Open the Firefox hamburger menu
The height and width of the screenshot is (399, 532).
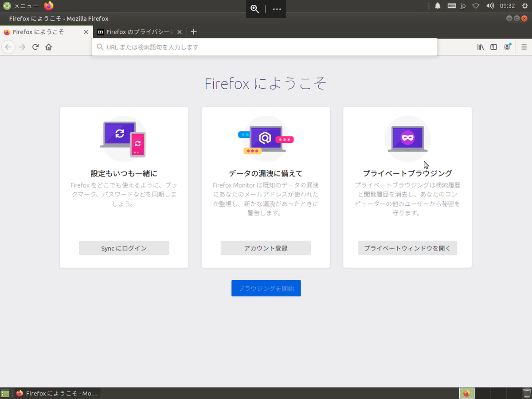[x=524, y=47]
